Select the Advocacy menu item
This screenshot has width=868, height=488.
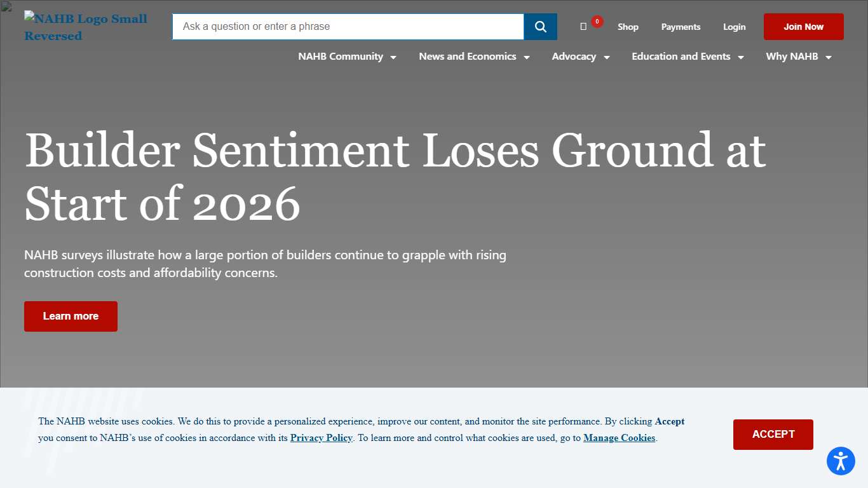tap(574, 57)
